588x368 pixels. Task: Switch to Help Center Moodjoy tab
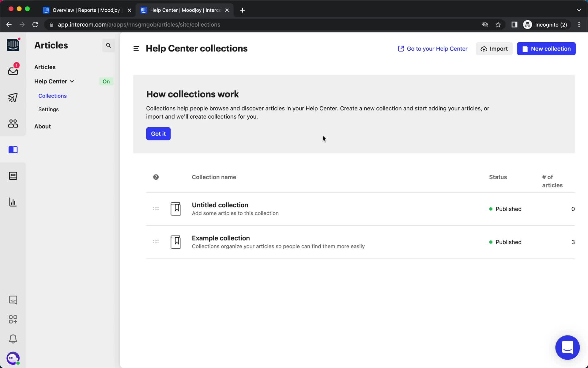click(x=185, y=10)
